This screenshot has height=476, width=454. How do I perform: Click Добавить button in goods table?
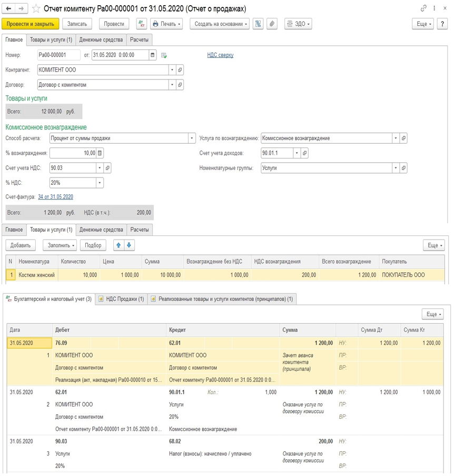21,245
